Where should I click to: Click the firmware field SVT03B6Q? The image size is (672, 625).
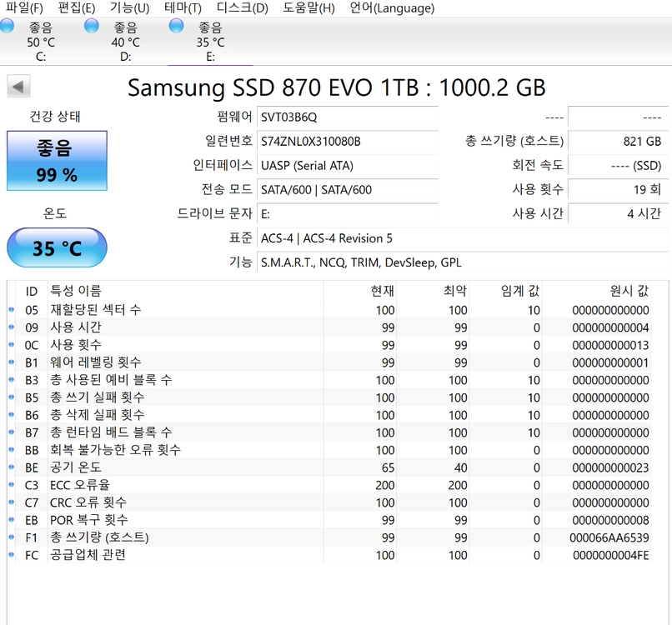pyautogui.click(x=347, y=117)
